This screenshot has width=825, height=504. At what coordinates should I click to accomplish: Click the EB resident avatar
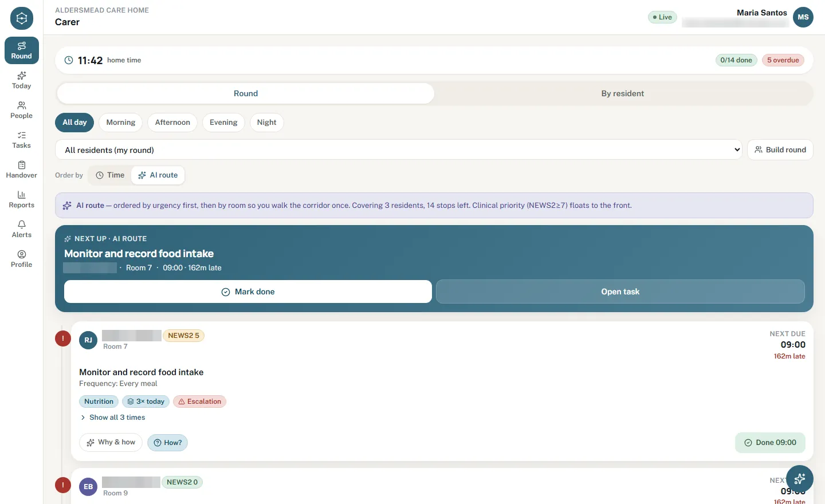pos(88,487)
